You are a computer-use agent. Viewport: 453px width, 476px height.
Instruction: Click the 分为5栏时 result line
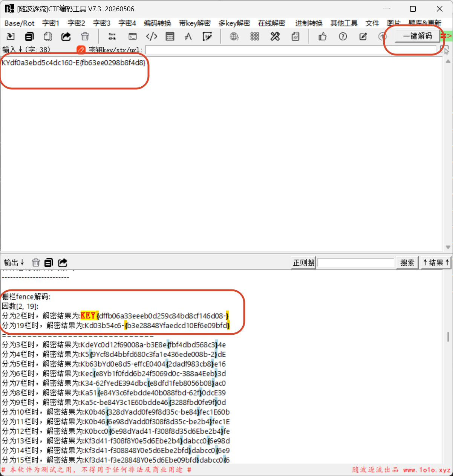114,364
